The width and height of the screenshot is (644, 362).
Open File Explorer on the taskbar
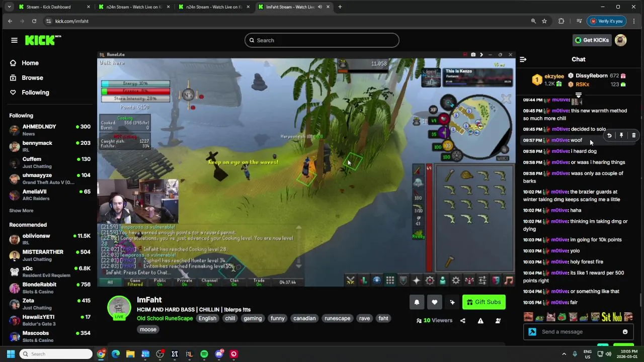coord(130,354)
